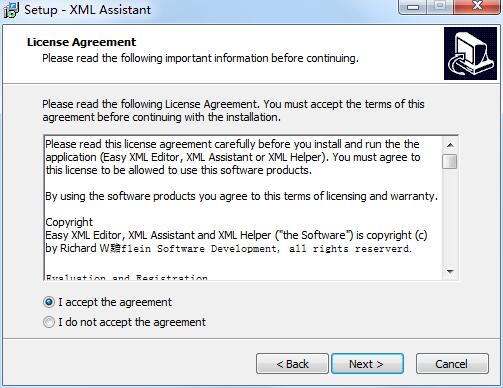Image resolution: width=503 pixels, height=388 pixels.
Task: Click empty scrollbar track below the thumb
Action: 450,217
